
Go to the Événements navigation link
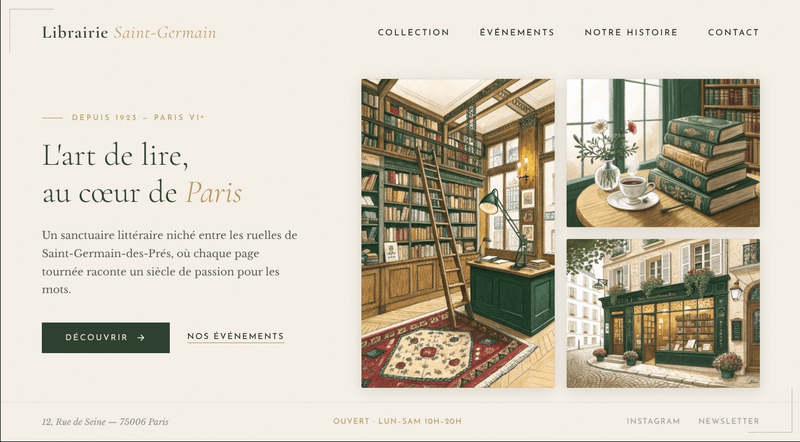pyautogui.click(x=517, y=32)
